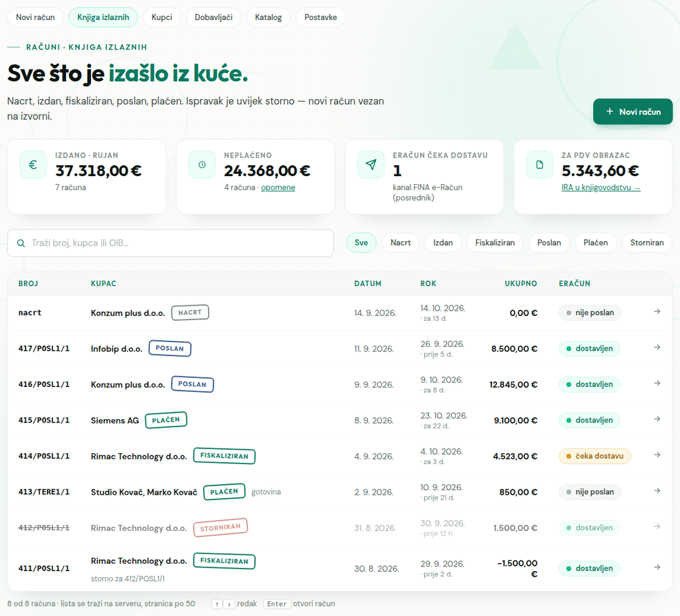Open the Dobavljači tab
Screen dimensions: 680x616
(214, 17)
